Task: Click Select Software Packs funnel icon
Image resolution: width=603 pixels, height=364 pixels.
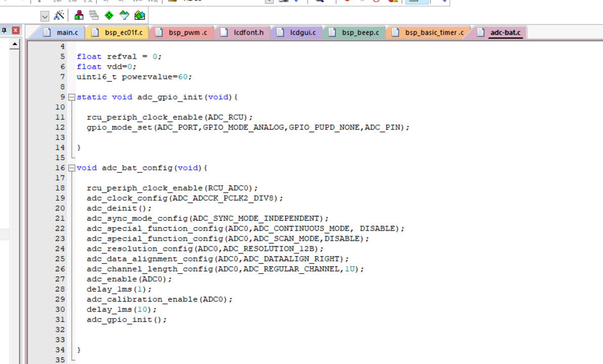Action: click(124, 16)
